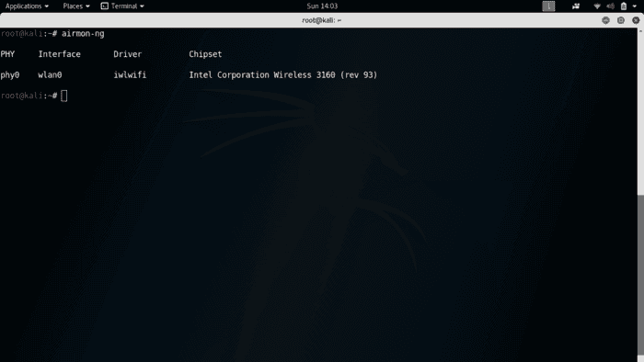
Task: Expand the system menu arrow
Action: point(634,6)
